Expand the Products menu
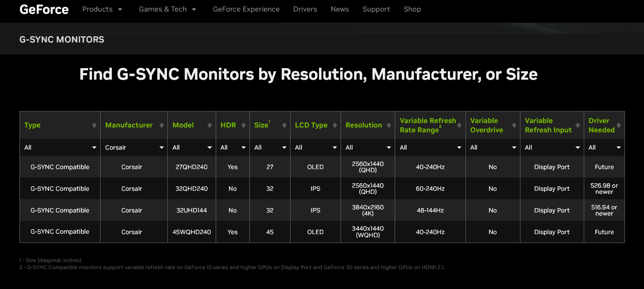The image size is (644, 289). point(102,9)
